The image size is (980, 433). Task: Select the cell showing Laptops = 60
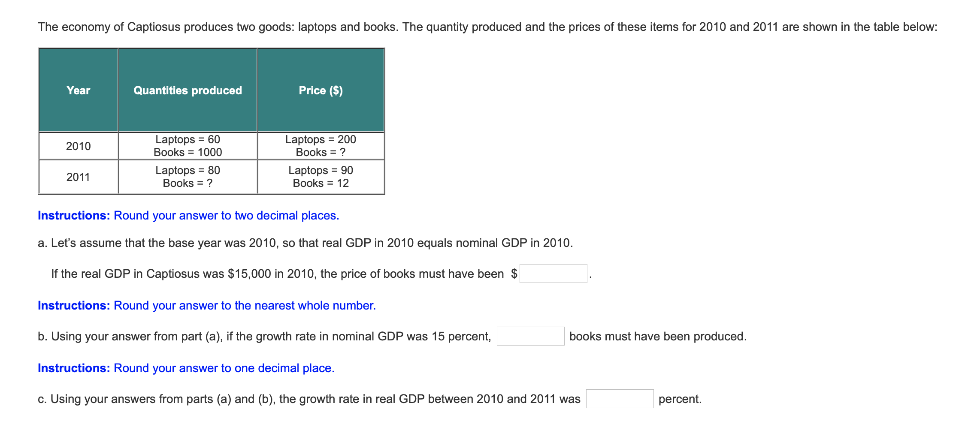(x=188, y=139)
